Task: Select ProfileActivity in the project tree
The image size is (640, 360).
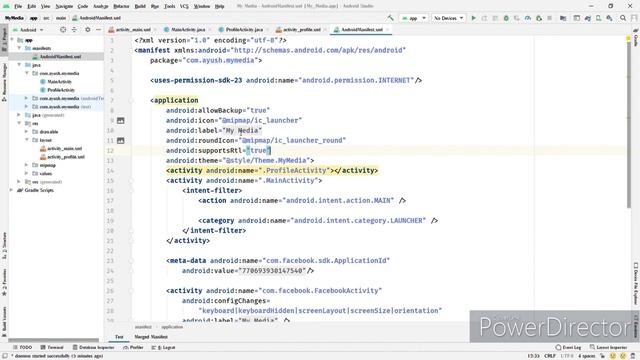Action: coord(58,90)
